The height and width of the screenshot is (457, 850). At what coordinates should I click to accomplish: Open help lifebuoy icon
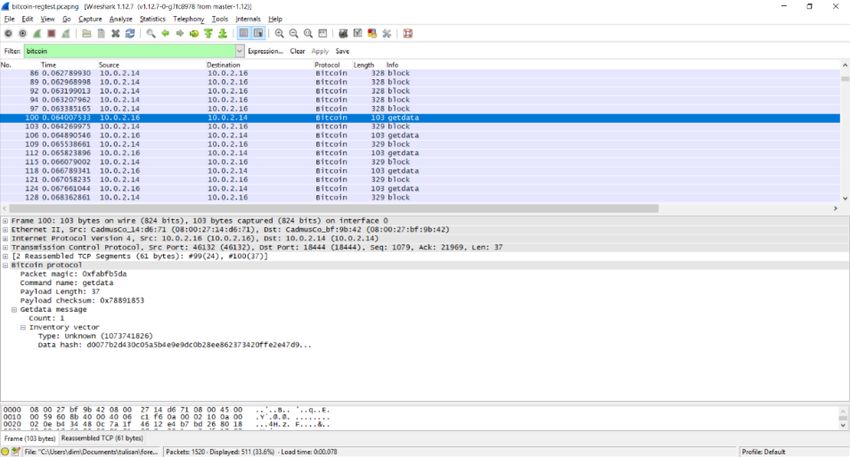point(408,34)
